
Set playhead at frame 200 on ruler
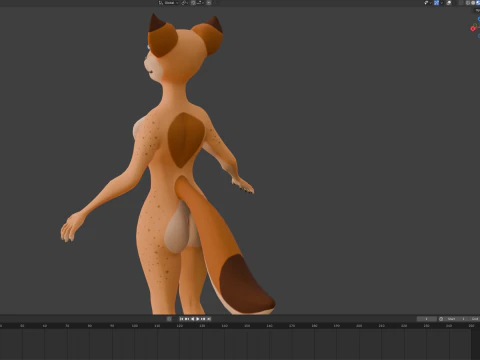(359, 326)
